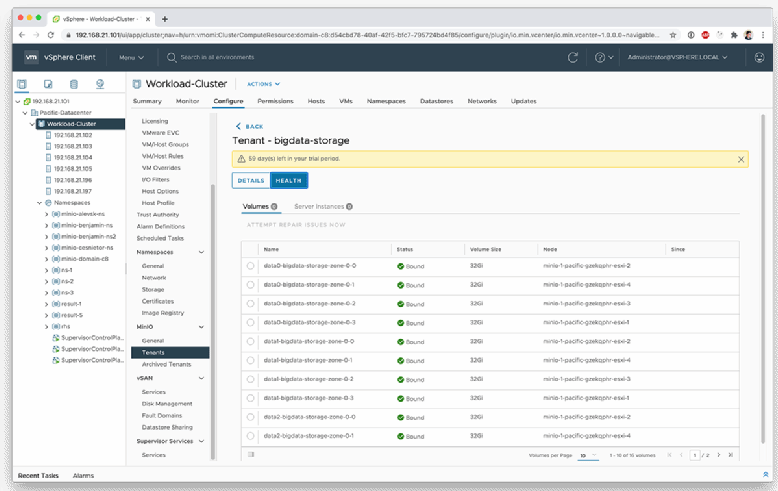Open Disk Management under vSAN
The image size is (778, 491).
167,404
